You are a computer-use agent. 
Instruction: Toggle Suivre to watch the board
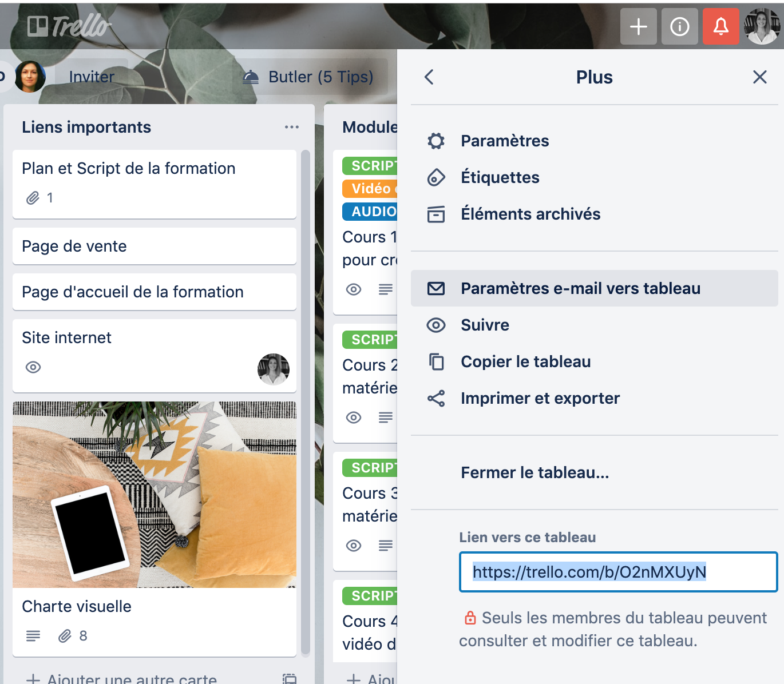click(485, 325)
